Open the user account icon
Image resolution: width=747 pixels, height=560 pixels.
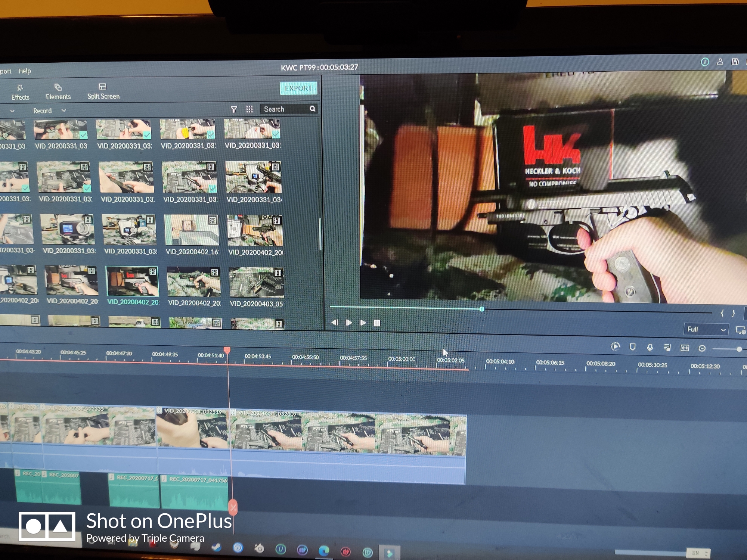coord(720,62)
